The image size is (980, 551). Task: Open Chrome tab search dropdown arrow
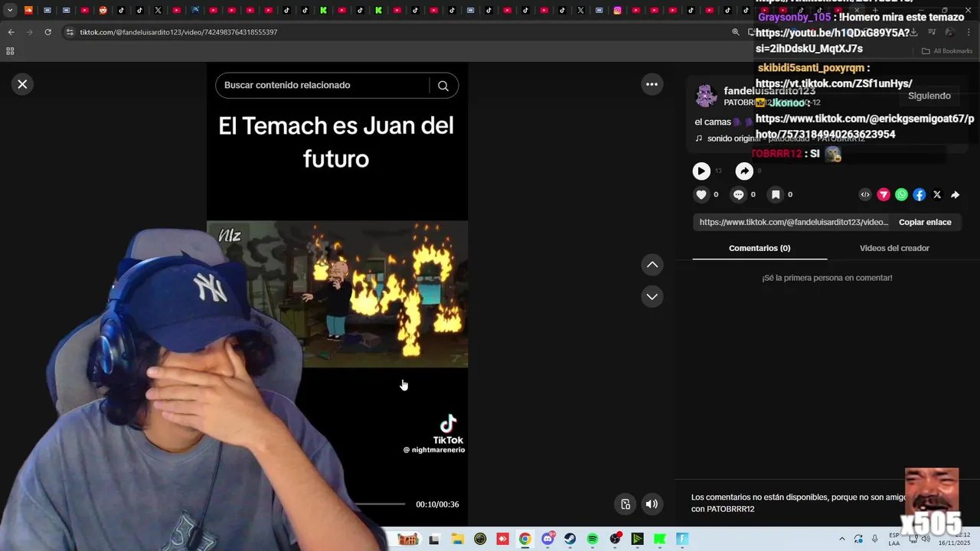point(10,10)
